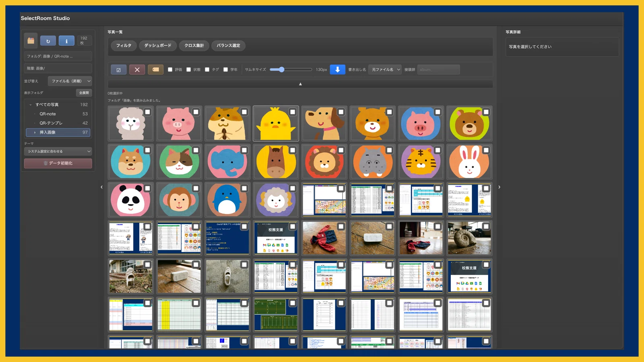Viewport: 644px width, 362px height.
Task: Open the panda thumbnail
Action: [x=130, y=200]
